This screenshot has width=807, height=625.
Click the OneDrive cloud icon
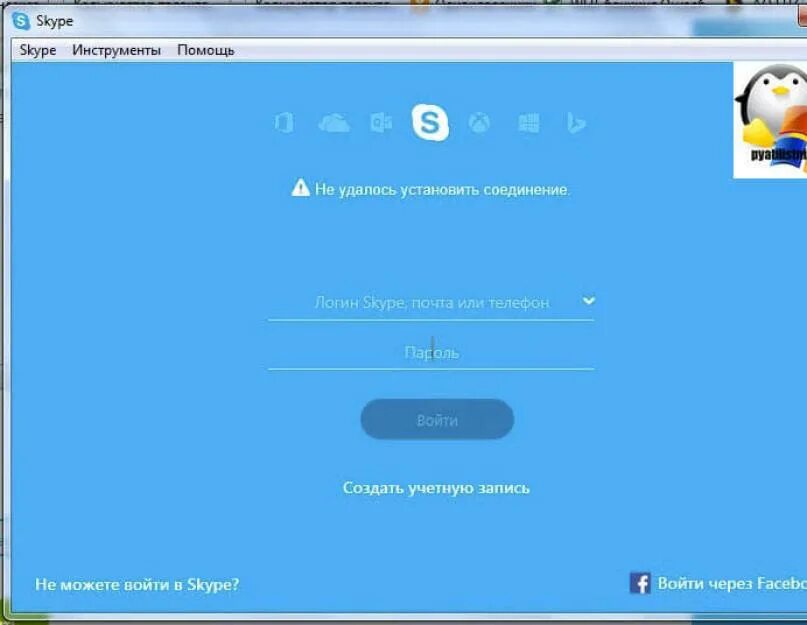point(334,124)
